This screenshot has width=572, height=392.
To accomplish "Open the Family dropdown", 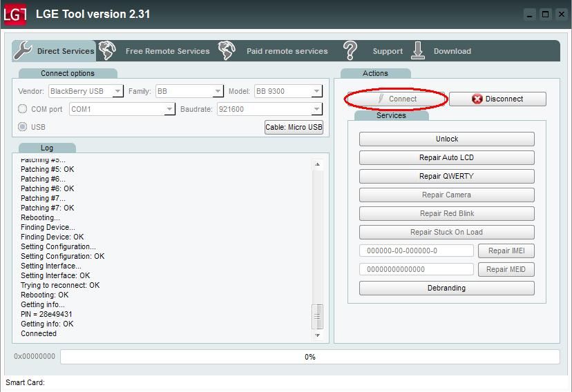I will [x=189, y=91].
